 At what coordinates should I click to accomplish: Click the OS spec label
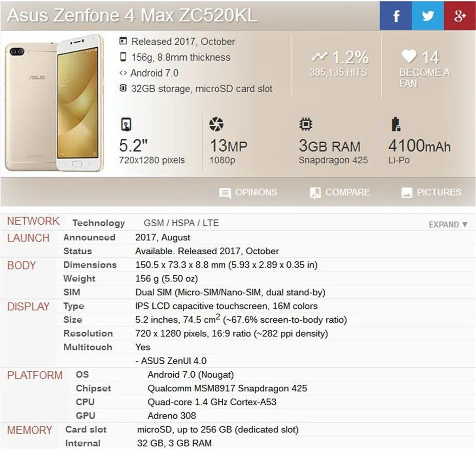pos(82,375)
